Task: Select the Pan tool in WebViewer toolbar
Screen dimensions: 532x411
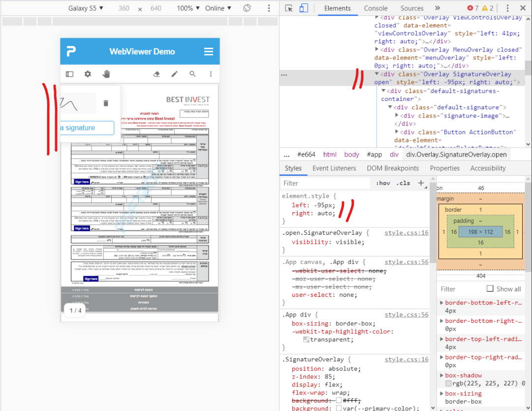Action: [x=106, y=74]
